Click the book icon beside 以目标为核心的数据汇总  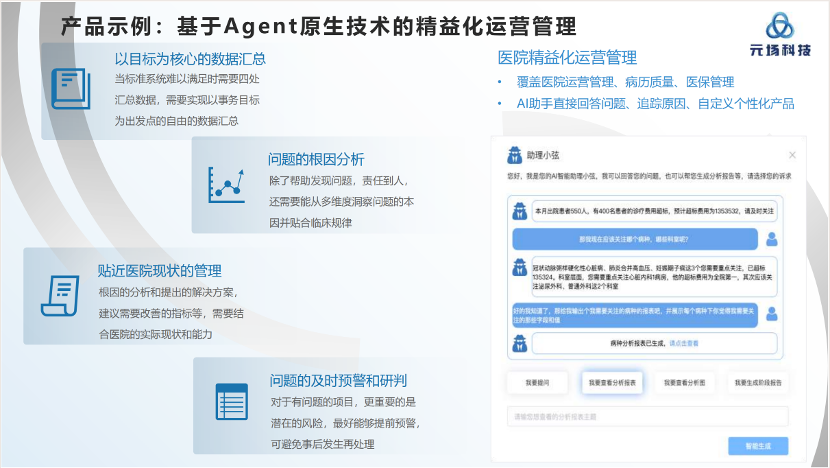coord(71,88)
